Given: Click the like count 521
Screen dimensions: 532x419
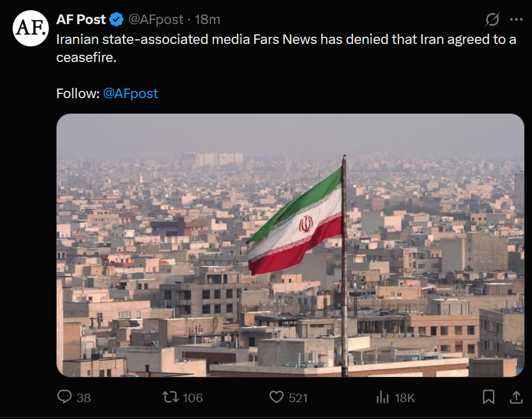Looking at the screenshot, I should click(x=298, y=398).
